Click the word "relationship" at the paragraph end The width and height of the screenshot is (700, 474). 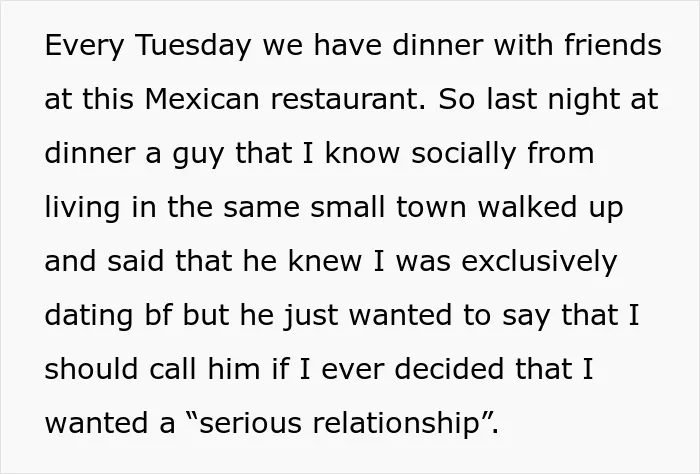(396, 424)
